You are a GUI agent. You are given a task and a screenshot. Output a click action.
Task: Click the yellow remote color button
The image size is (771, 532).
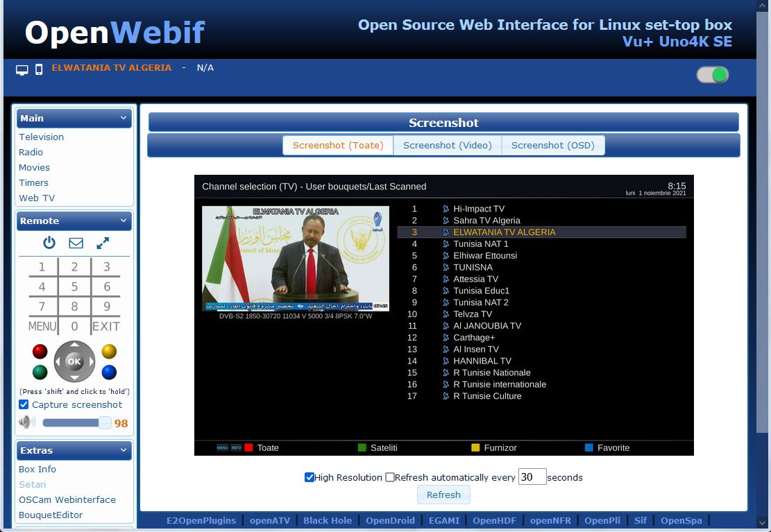[x=109, y=352]
